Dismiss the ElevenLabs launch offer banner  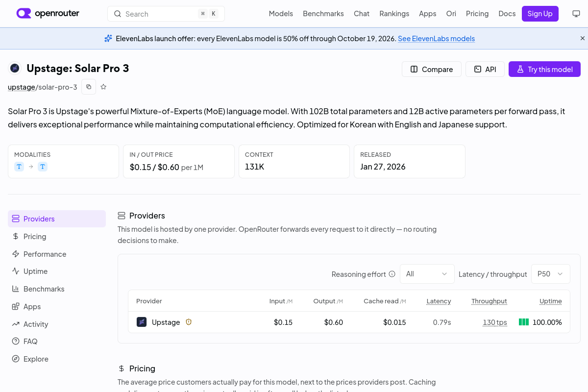click(583, 38)
